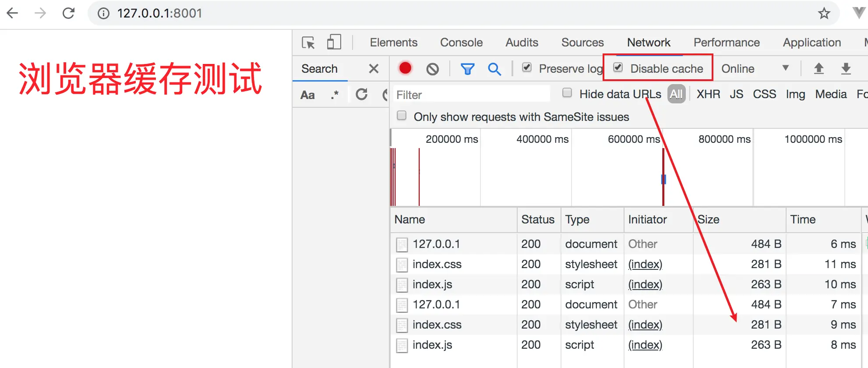Screen dimensions: 868x368
Task: Click the address bar URL 127.0.0.1:8001
Action: pos(159,13)
